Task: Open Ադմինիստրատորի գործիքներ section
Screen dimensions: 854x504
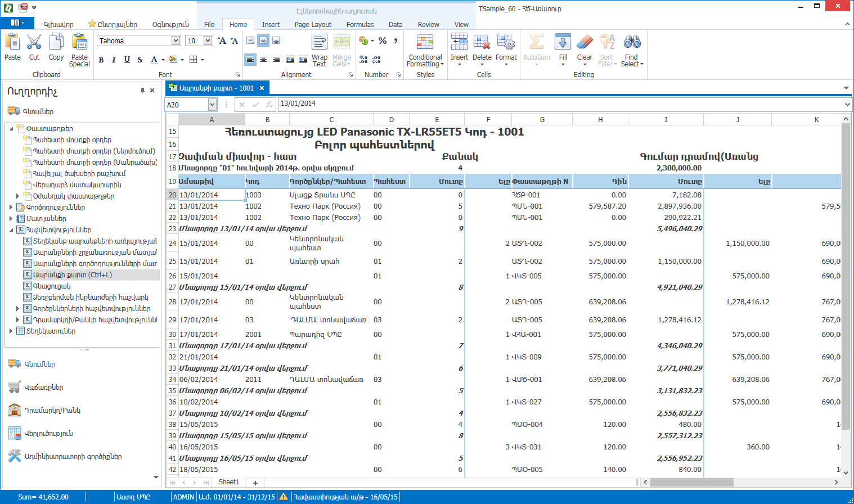Action: (73, 456)
